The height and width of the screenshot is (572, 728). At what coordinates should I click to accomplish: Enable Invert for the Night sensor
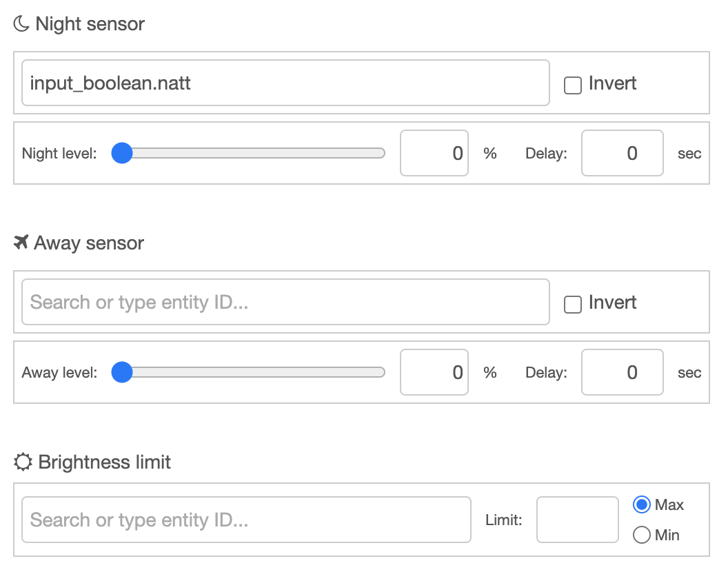click(572, 83)
